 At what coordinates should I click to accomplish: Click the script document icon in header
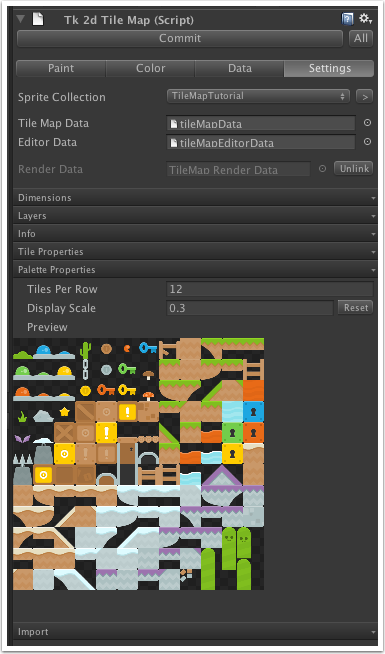pos(38,19)
